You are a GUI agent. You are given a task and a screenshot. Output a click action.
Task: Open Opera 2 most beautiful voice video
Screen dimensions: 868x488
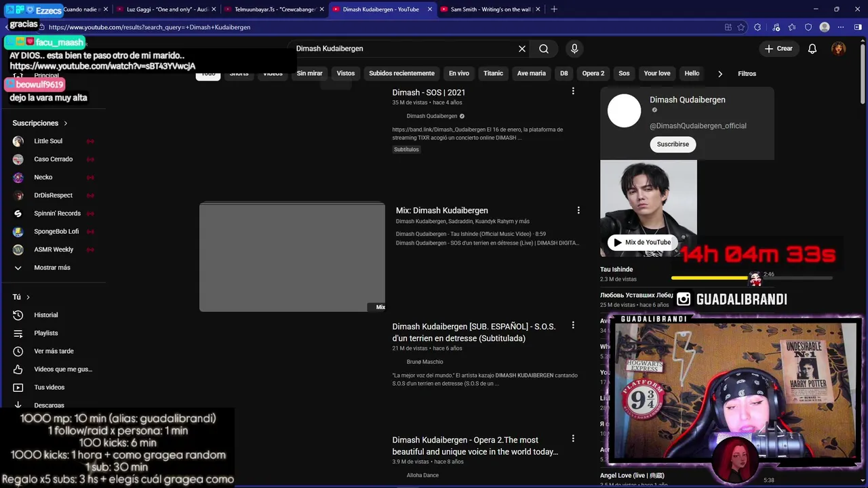475,446
